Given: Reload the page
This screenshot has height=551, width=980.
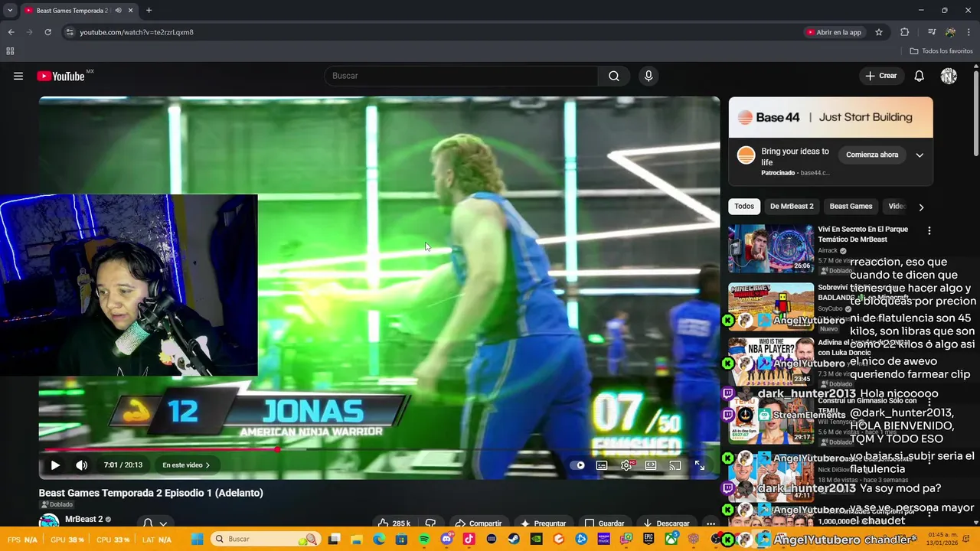Looking at the screenshot, I should click(47, 32).
